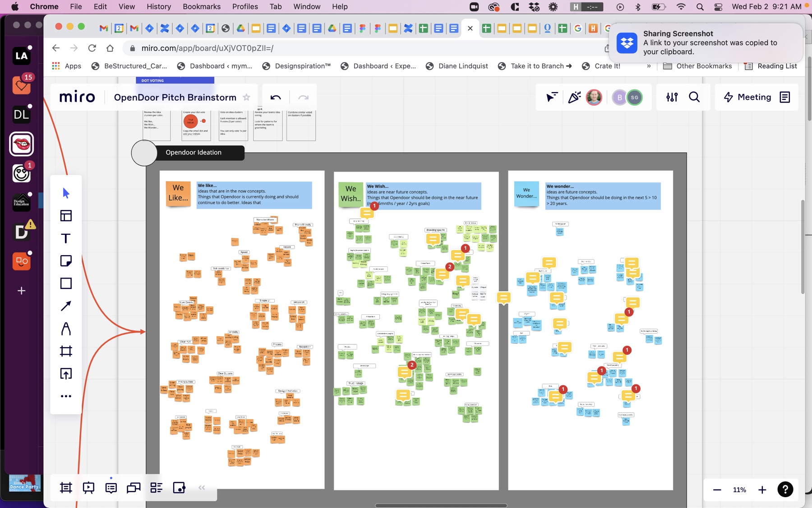
Task: Click the Redo arrow
Action: click(x=303, y=97)
